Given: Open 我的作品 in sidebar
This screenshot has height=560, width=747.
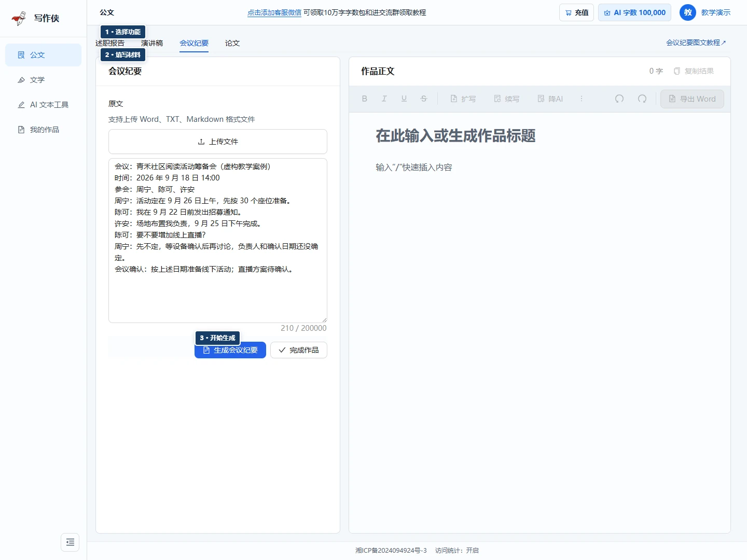Looking at the screenshot, I should point(43,130).
